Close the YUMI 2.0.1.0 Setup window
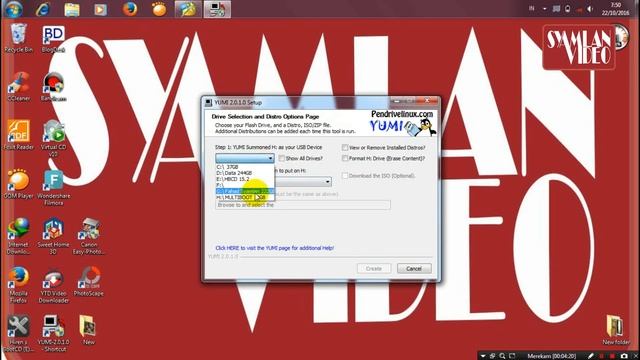 pos(428,100)
